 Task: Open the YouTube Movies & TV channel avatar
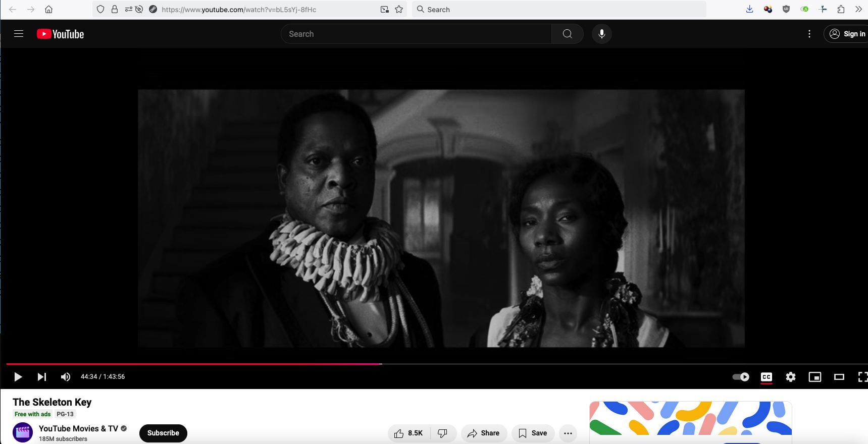coord(23,433)
